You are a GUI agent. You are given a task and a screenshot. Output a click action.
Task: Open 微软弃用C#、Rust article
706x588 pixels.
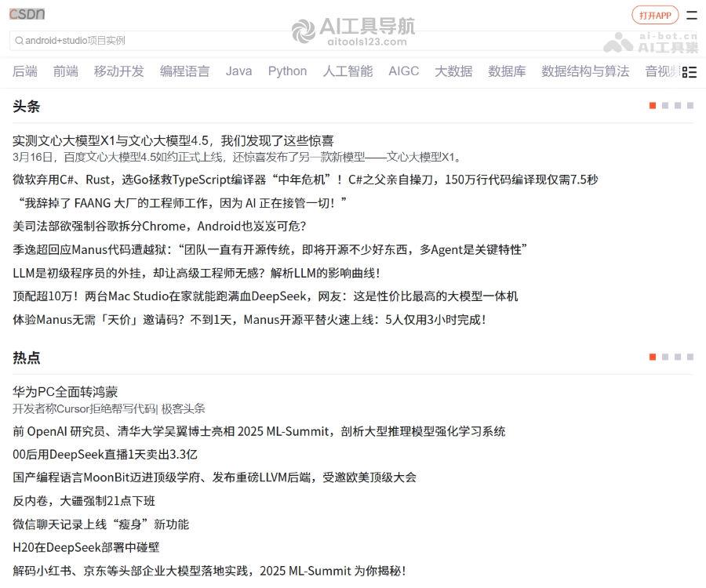click(305, 180)
